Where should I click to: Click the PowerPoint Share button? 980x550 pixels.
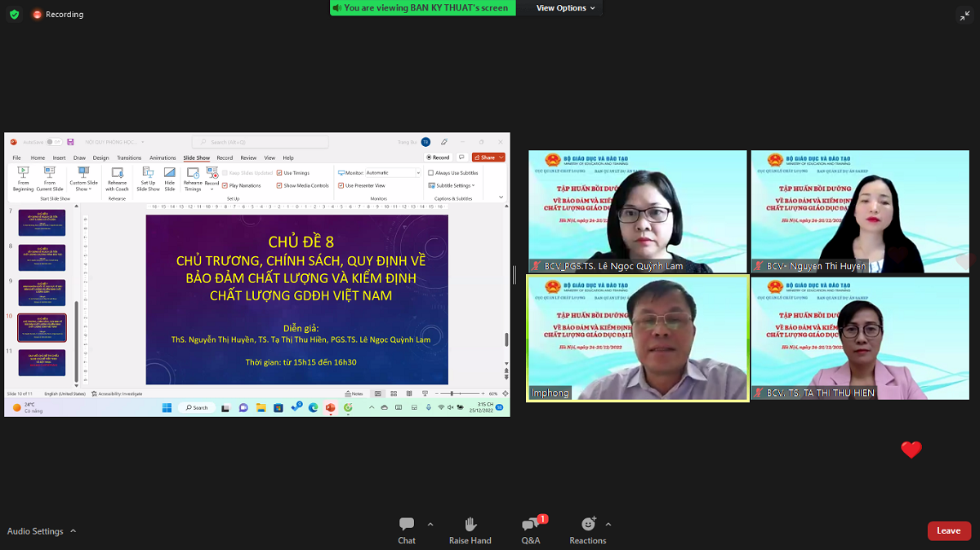coord(488,157)
